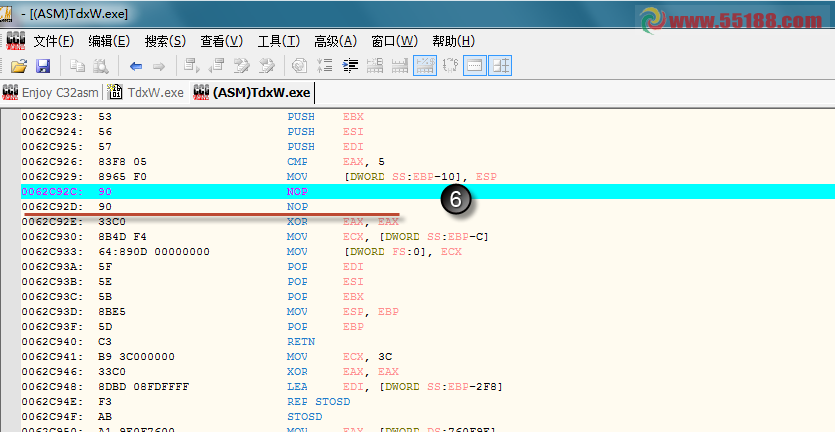Open the 工具(T) menu
This screenshot has height=432, width=835.
(x=279, y=41)
